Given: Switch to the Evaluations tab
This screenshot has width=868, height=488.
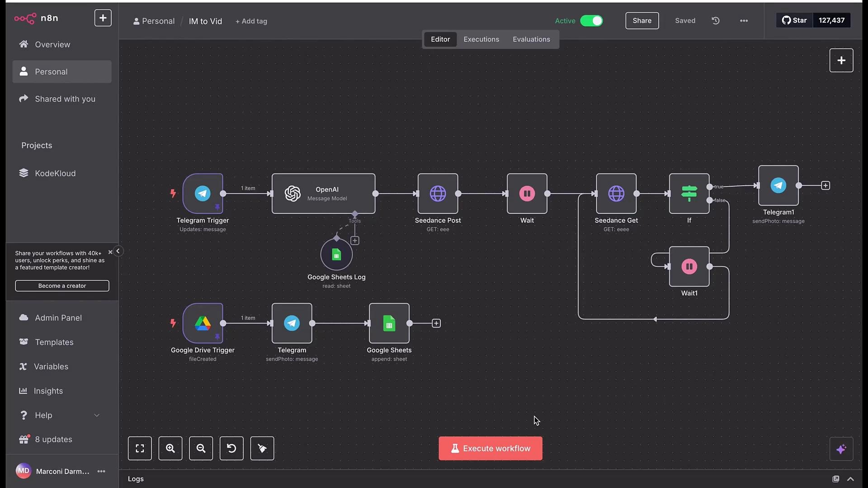Looking at the screenshot, I should tap(531, 39).
